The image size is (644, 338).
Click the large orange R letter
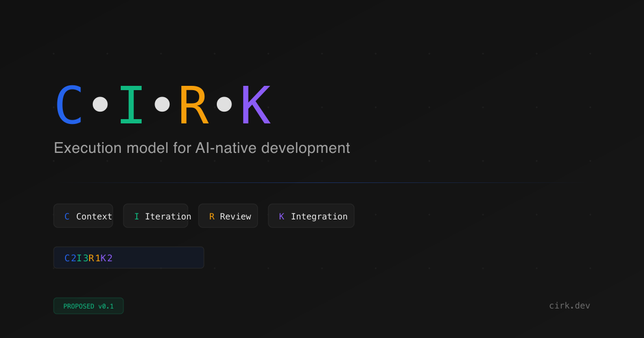click(193, 105)
